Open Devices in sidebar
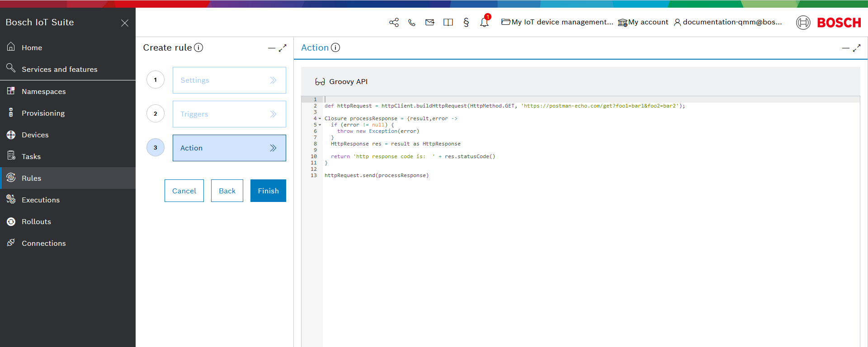The image size is (868, 347). pos(68,135)
